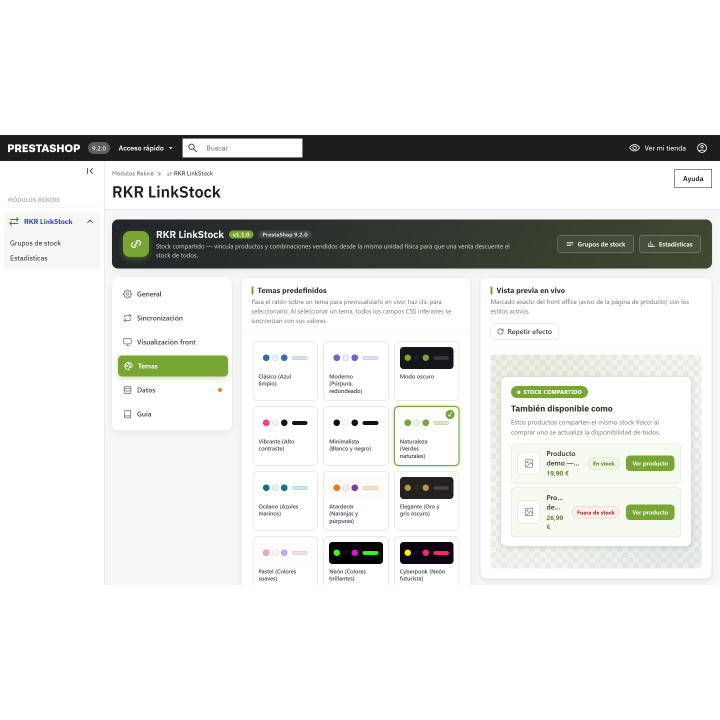Open the Sincronización tab

coord(173,318)
